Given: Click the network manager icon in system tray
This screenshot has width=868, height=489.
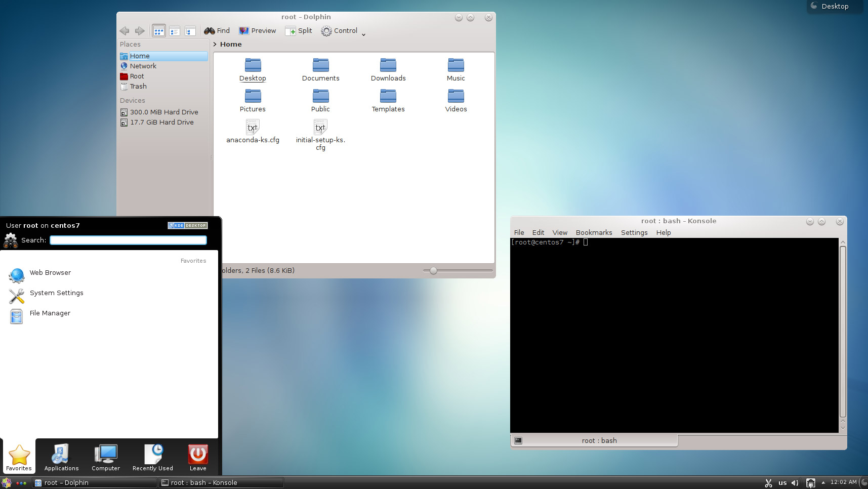Looking at the screenshot, I should (811, 483).
